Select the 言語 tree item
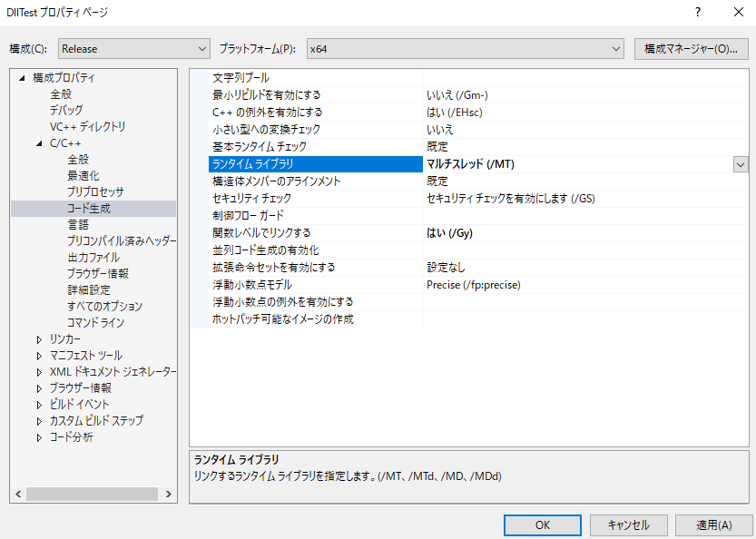Image resolution: width=756 pixels, height=539 pixels. click(78, 225)
